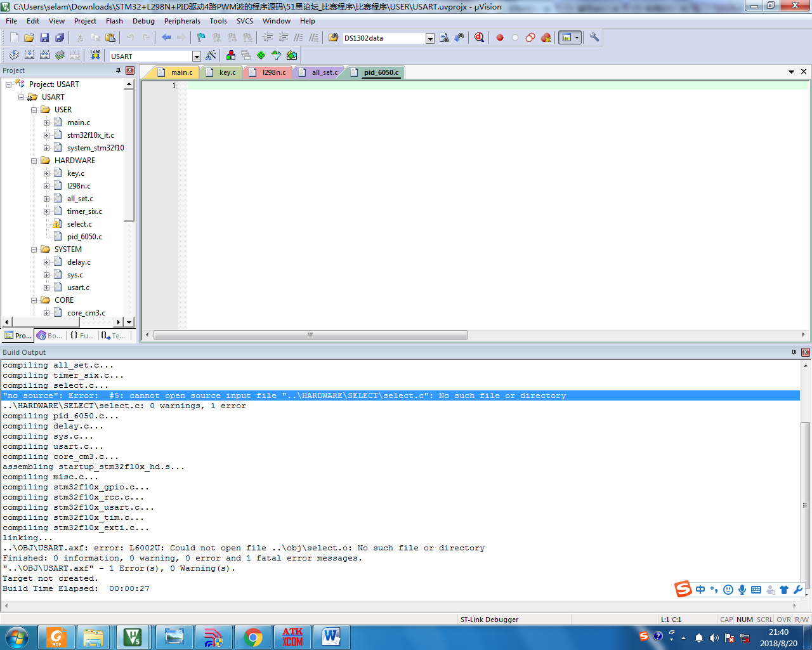Open File Extensions and Books manager icon
Image resolution: width=812 pixels, height=650 pixels.
click(x=231, y=56)
